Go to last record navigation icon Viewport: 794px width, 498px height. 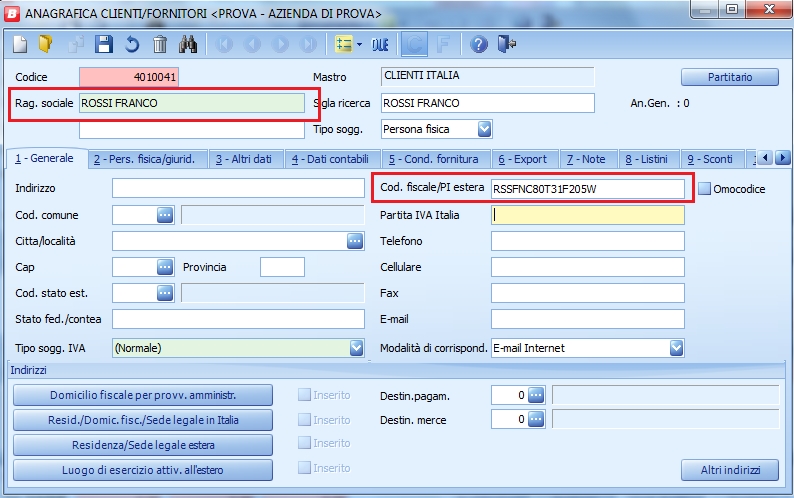307,45
